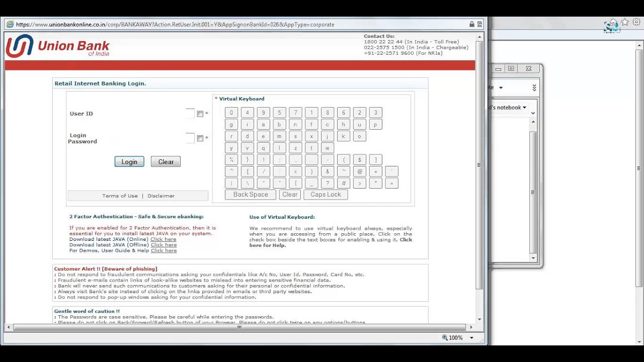
Task: Click the Customer Alert phishing heading
Action: pyautogui.click(x=106, y=269)
